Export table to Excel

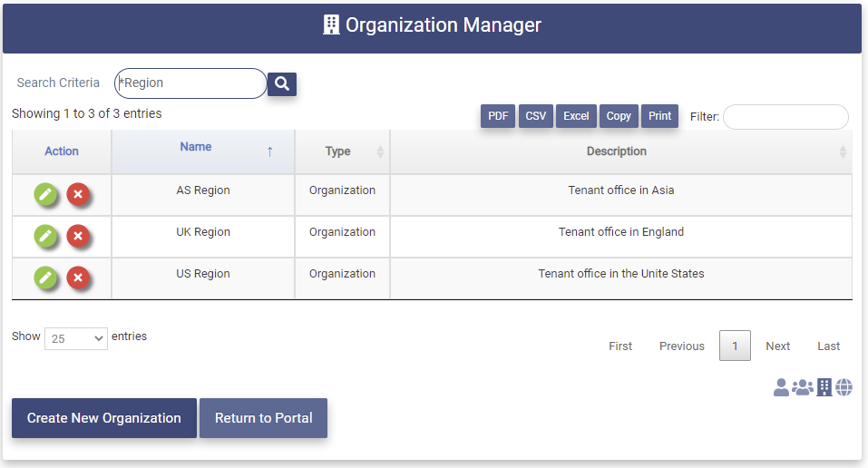(x=576, y=116)
